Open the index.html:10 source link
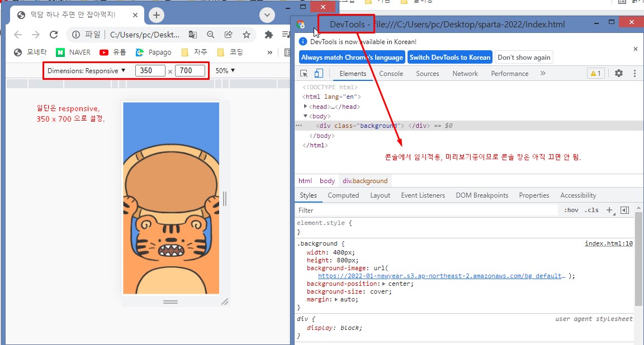Viewport: 644px width, 345px height. [609, 243]
